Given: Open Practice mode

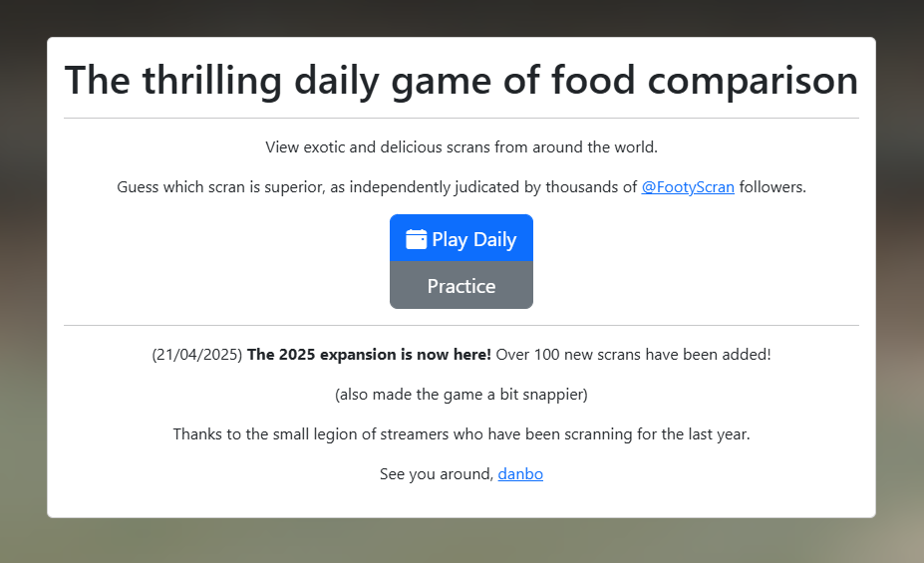Looking at the screenshot, I should coord(462,286).
